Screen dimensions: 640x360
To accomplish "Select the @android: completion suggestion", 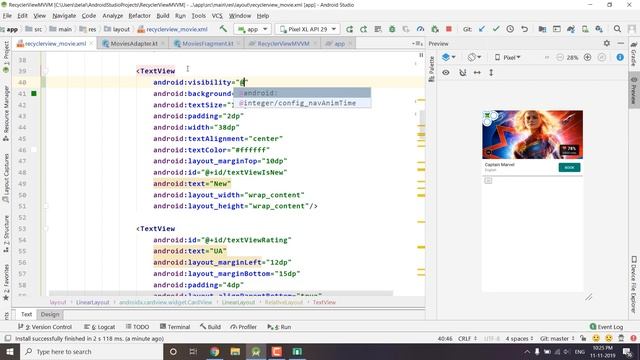I will 302,93.
